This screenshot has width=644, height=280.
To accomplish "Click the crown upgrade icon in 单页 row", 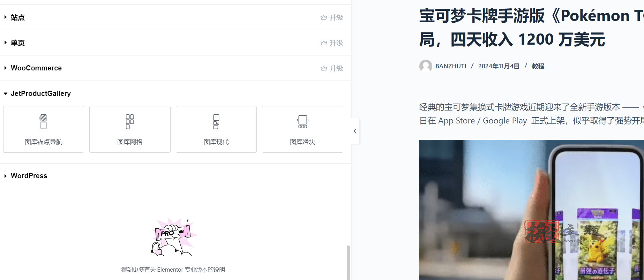I will pos(324,43).
